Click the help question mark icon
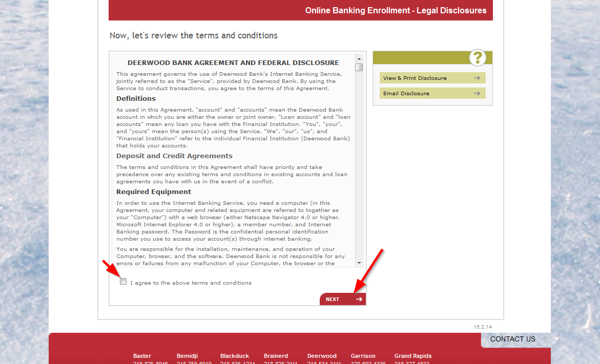Screen dimensions: 600x364 [477, 58]
